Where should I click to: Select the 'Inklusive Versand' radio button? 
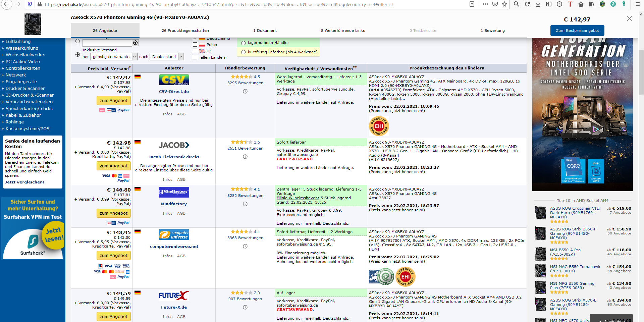[x=78, y=54]
